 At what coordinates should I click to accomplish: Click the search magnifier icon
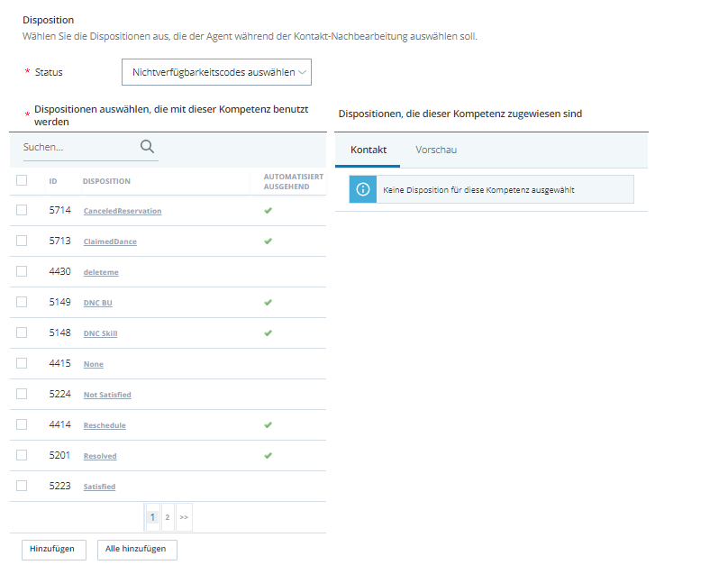(x=147, y=147)
